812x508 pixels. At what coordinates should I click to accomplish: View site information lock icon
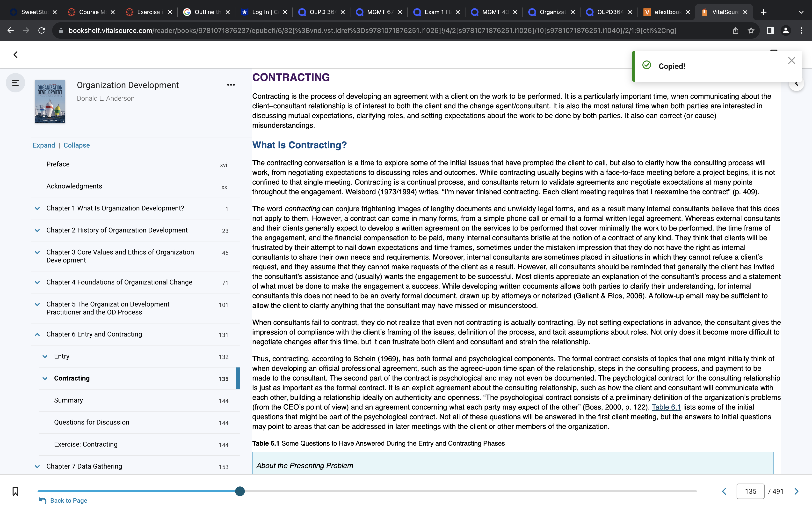pos(61,30)
